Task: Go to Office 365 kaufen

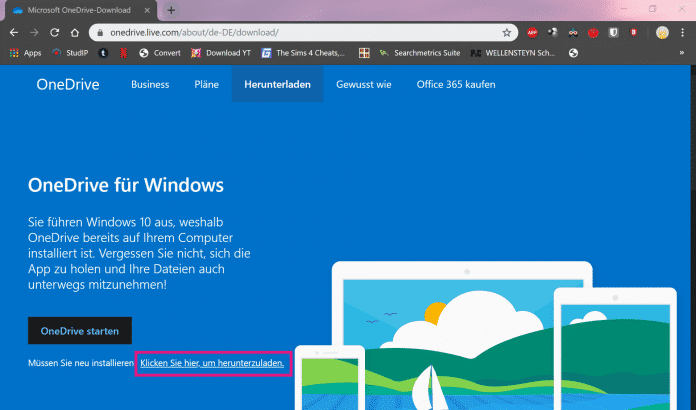Action: 456,84
